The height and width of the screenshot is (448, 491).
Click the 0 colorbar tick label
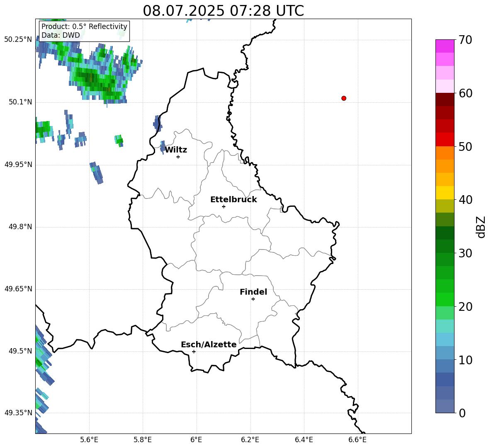[x=462, y=413]
